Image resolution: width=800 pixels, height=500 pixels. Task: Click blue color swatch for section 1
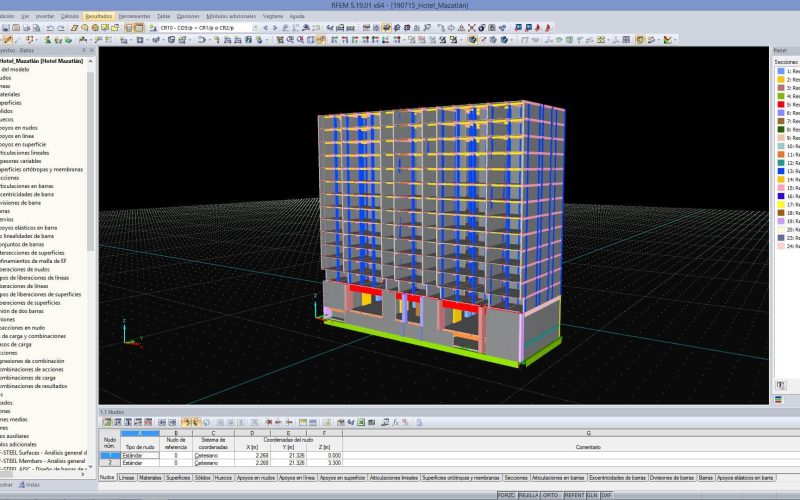point(781,71)
